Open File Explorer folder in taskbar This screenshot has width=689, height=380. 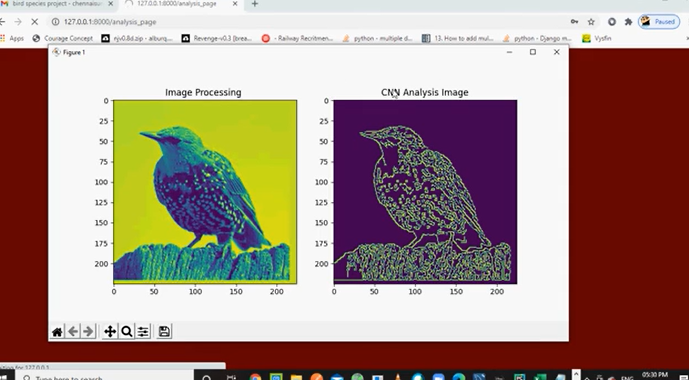[x=296, y=377]
